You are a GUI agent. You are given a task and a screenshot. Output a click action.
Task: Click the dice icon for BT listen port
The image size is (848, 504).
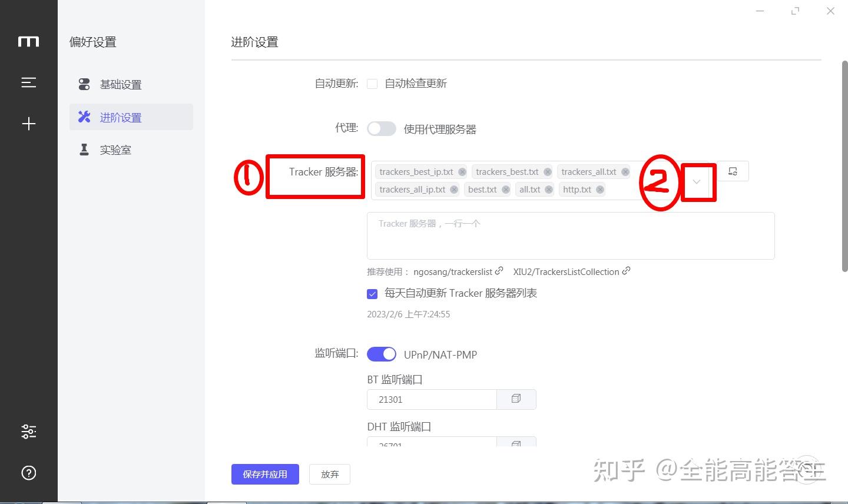point(516,399)
